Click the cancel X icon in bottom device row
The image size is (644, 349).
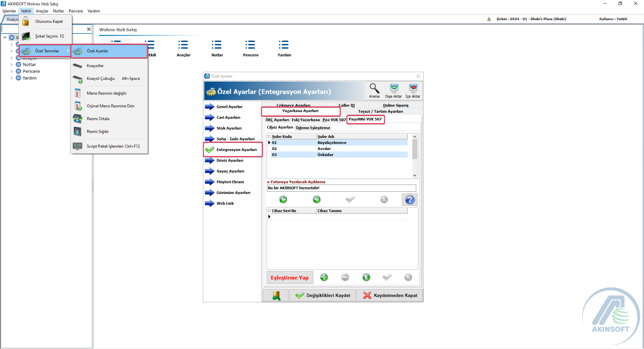pos(408,277)
